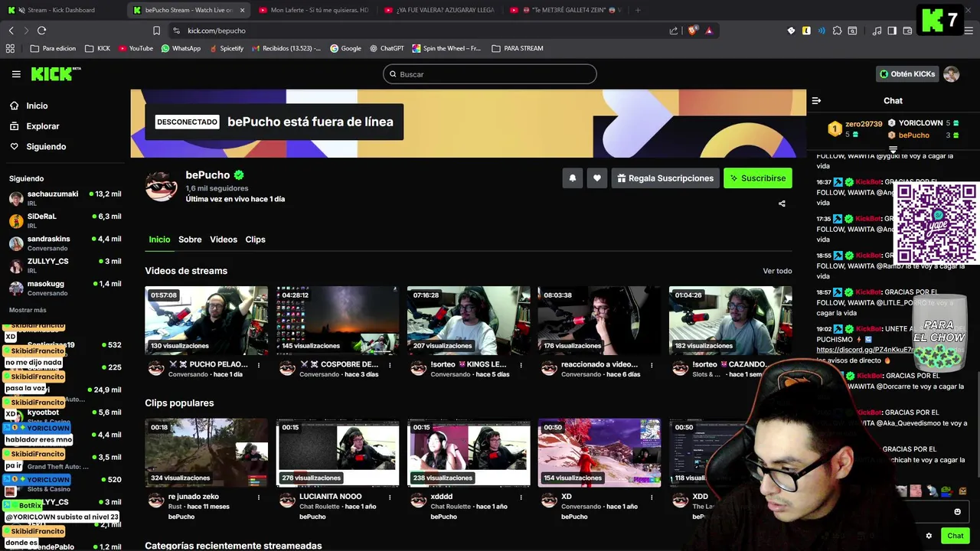Open the 08:03:38 stream video thumbnail
The image size is (980, 551).
coord(599,321)
